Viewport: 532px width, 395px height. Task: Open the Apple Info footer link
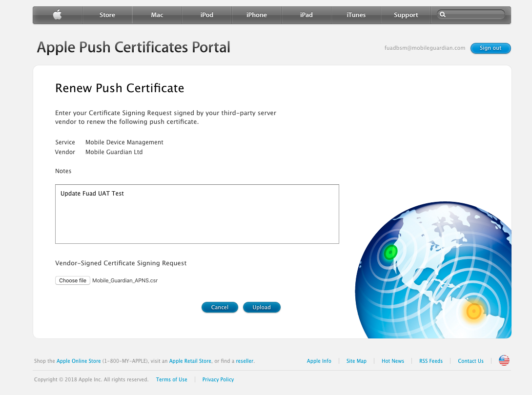click(319, 361)
